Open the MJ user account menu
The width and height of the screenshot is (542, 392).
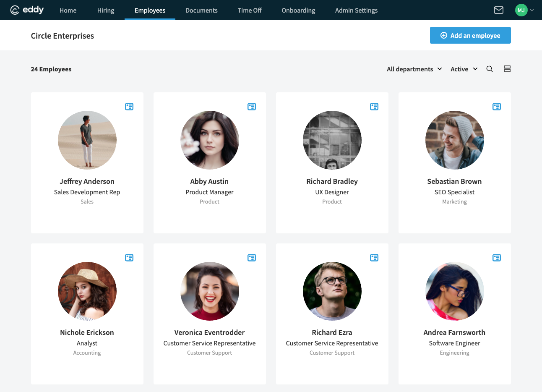[524, 10]
